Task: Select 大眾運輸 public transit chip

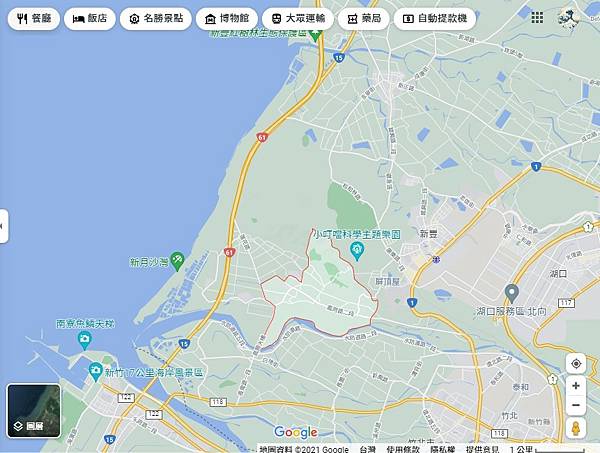Action: 298,19
